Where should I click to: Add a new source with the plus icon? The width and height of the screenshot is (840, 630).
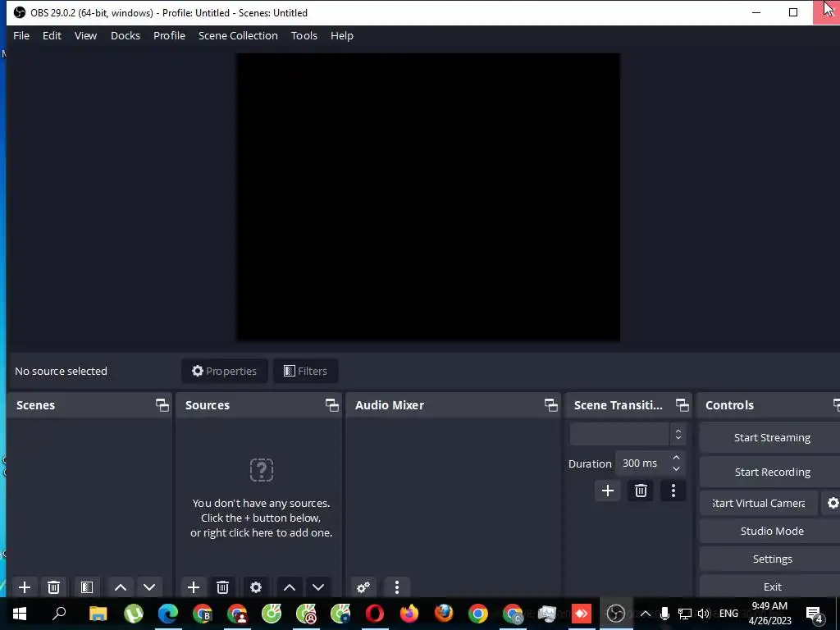(x=194, y=587)
